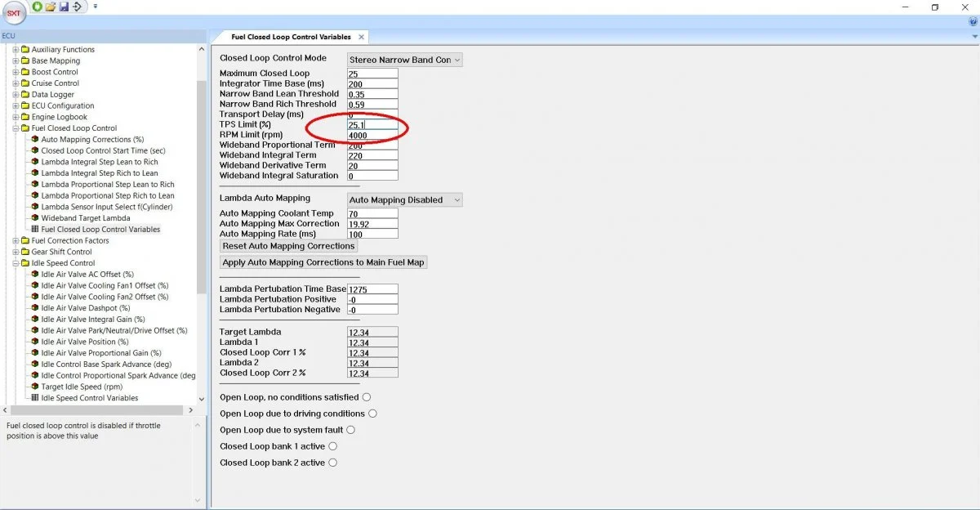Click the RPM Limit input field

tap(372, 136)
